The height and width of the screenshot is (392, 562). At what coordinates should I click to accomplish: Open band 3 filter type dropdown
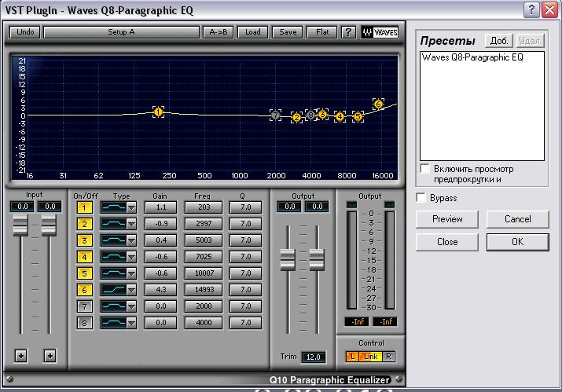point(131,240)
